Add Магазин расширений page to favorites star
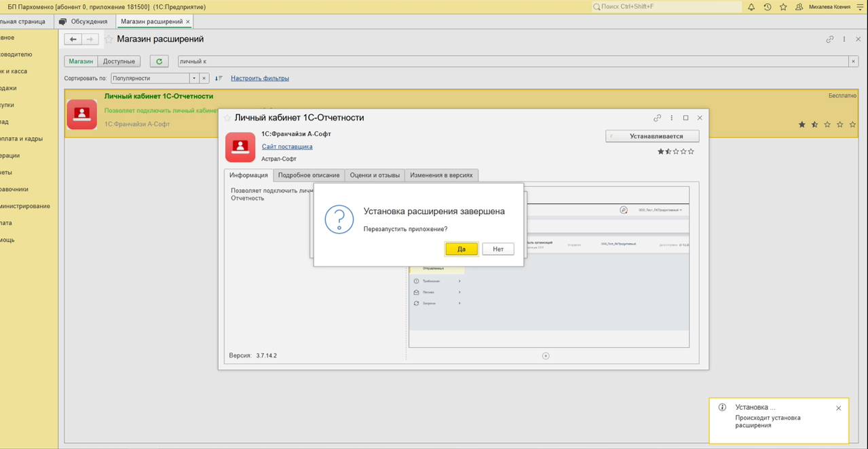 (x=108, y=39)
